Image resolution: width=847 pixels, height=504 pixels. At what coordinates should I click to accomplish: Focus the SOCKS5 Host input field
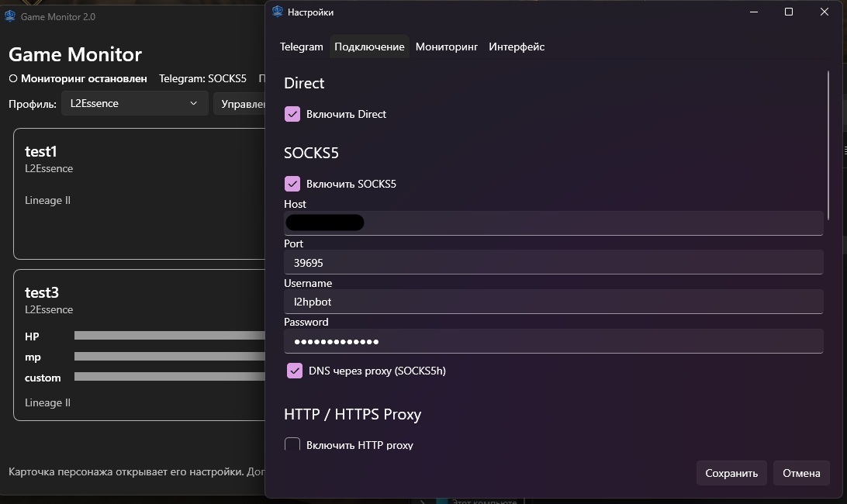(x=554, y=223)
